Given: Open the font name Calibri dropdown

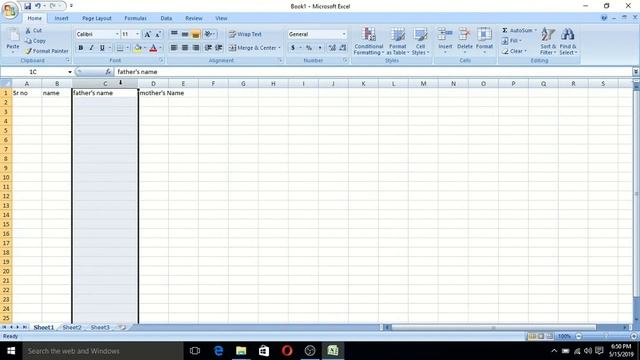Looking at the screenshot, I should click(117, 34).
